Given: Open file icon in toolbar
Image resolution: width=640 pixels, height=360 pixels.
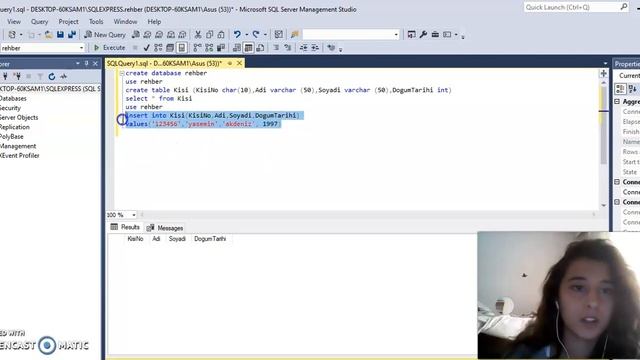Looking at the screenshot, I should (x=49, y=35).
